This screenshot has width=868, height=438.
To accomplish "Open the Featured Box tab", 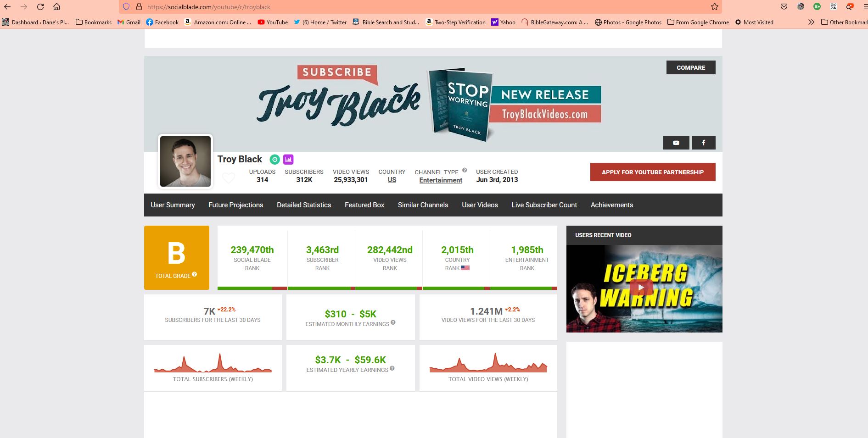I will click(364, 205).
